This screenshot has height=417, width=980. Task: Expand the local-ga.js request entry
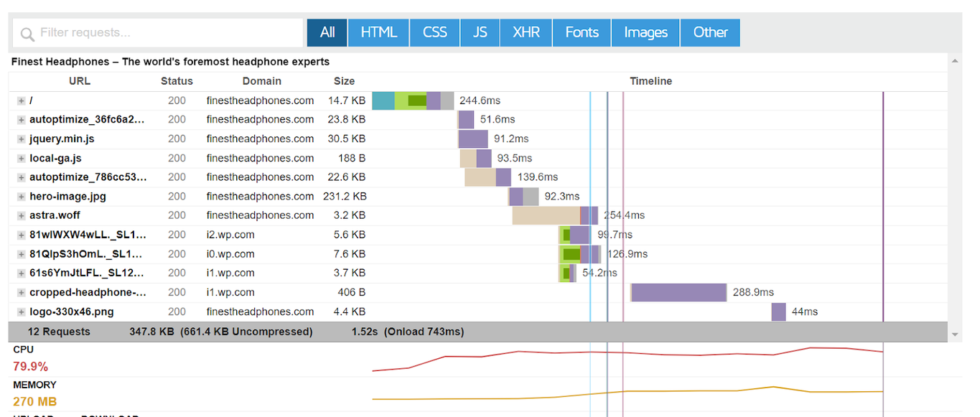coord(21,158)
